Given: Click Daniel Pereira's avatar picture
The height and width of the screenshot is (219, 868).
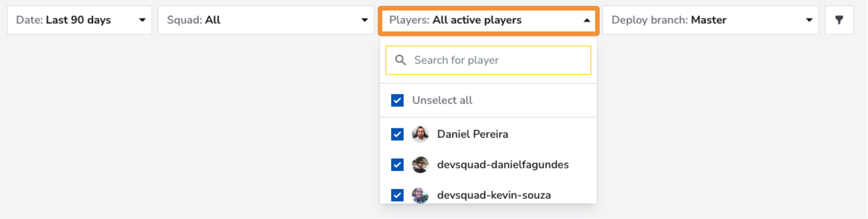Looking at the screenshot, I should (420, 134).
